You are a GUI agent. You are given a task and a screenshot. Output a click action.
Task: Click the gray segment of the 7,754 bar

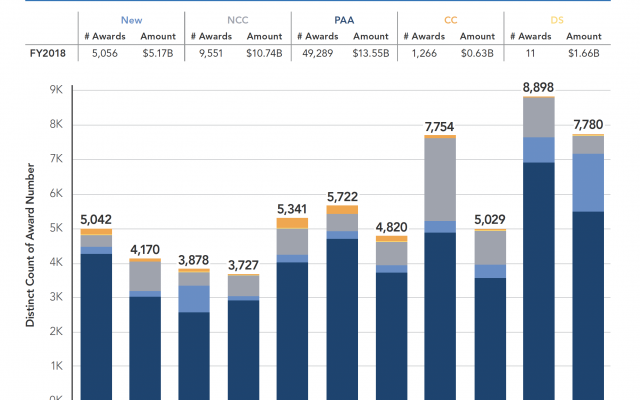440,178
